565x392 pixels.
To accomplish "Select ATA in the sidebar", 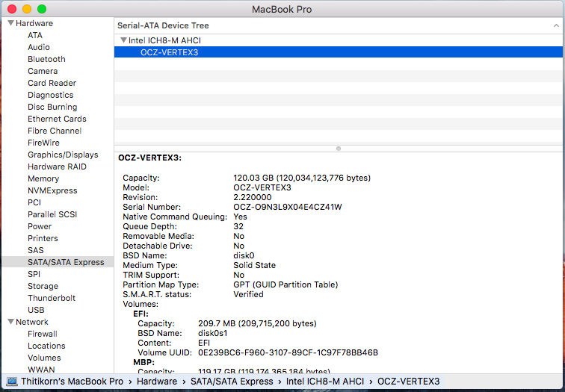I will (x=35, y=35).
